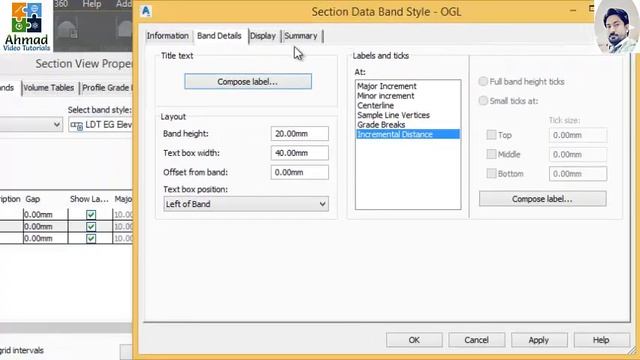Image resolution: width=640 pixels, height=360 pixels.
Task: Click the Middle tick size field
Action: (x=578, y=154)
